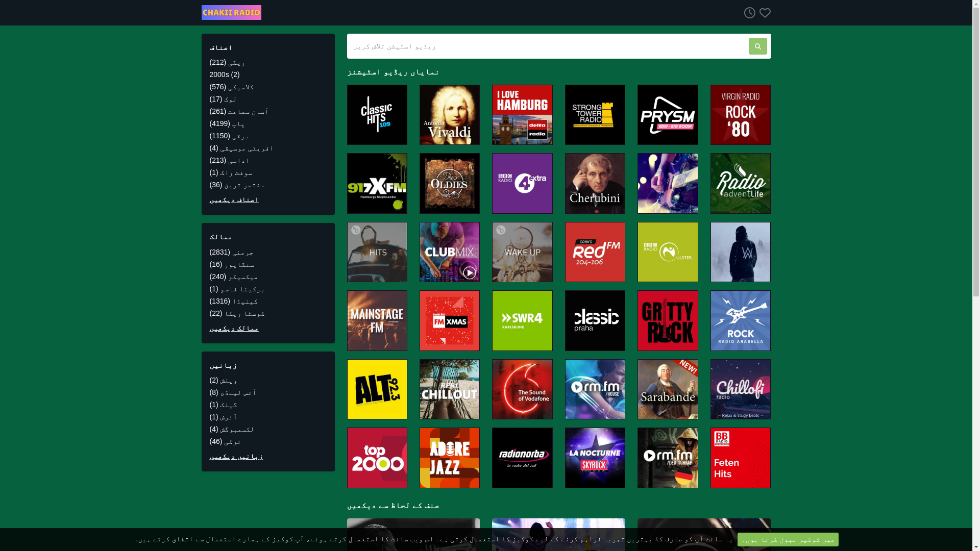Open Virgin Radio Rock '80 station
Viewport: 980px width, 551px height.
point(741,115)
